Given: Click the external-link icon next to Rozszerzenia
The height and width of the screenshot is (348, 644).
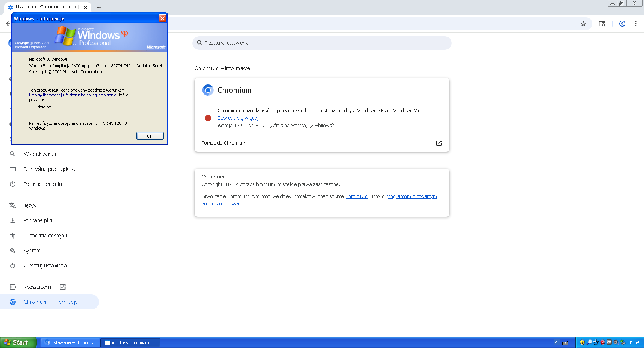Looking at the screenshot, I should (63, 287).
